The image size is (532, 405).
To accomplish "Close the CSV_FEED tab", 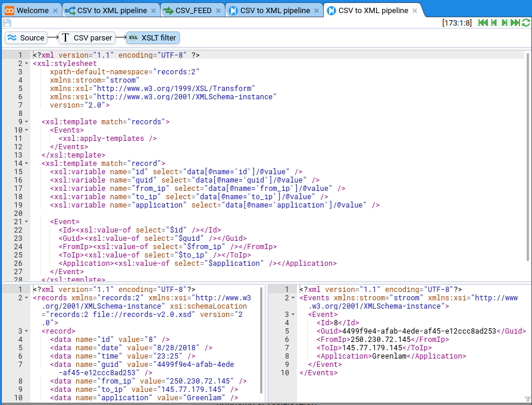I will [x=217, y=11].
